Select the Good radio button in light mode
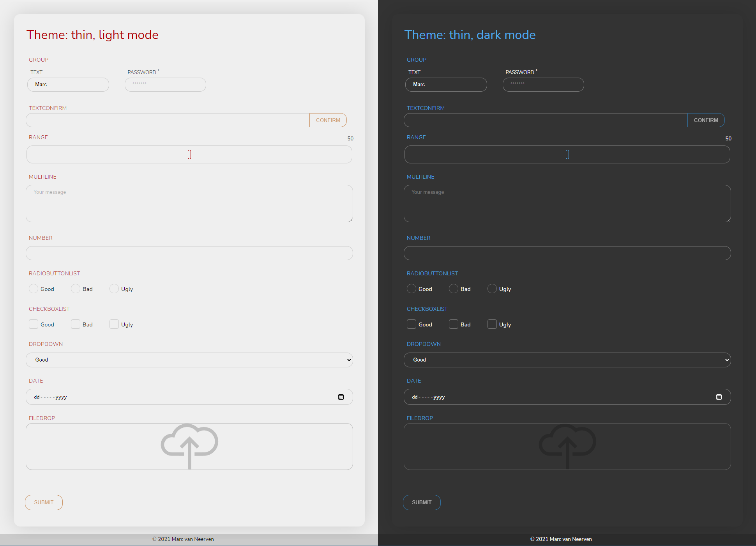 34,289
